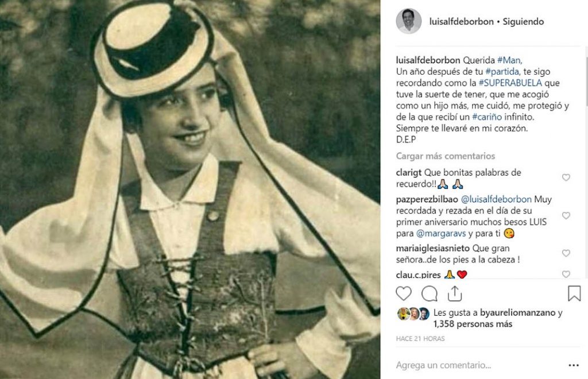Open the #partida hashtag
The width and height of the screenshot is (588, 379).
pyautogui.click(x=502, y=72)
